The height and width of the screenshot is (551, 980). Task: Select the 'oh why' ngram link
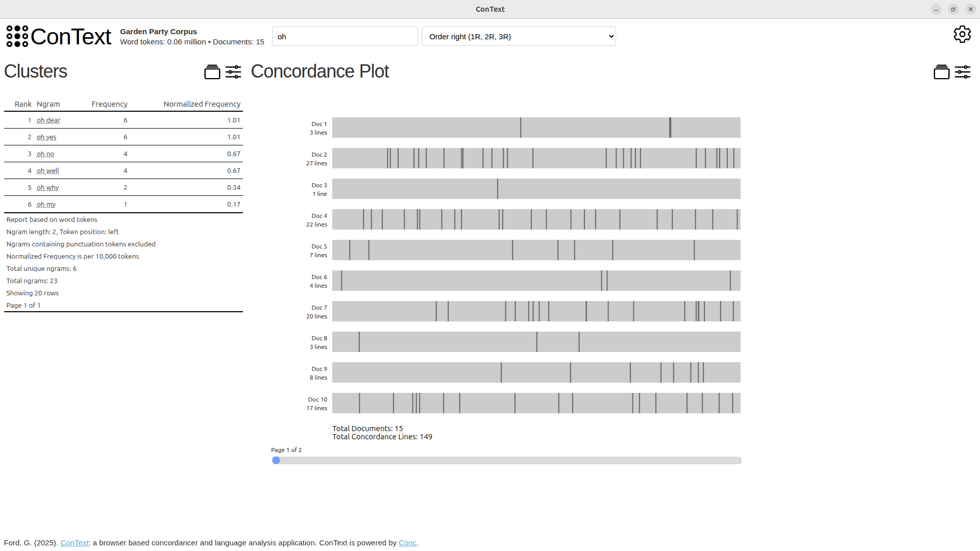click(x=47, y=187)
